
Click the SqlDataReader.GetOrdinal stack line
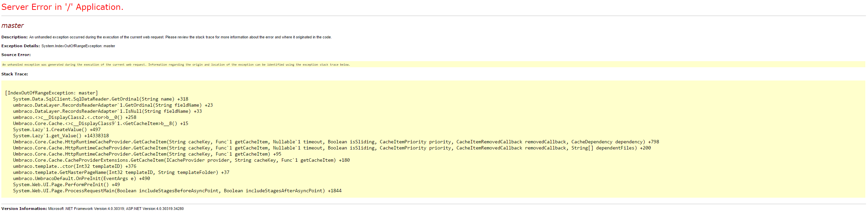[101, 99]
